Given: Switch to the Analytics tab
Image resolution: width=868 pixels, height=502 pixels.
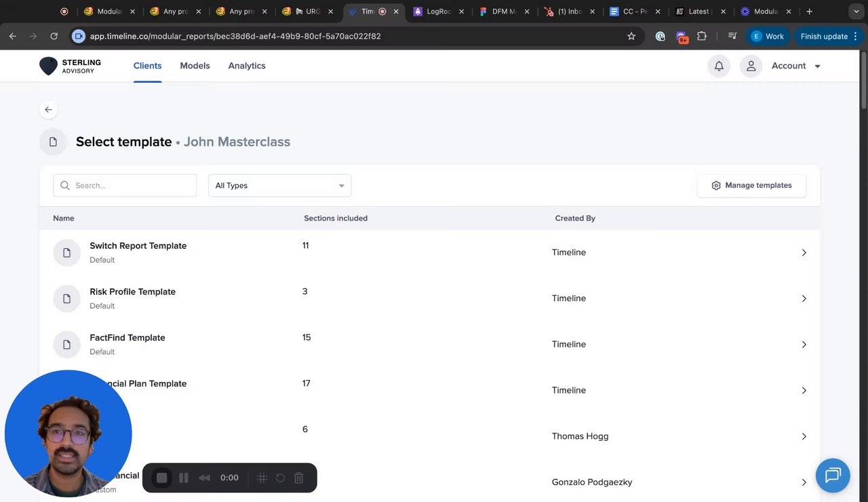Looking at the screenshot, I should click(247, 66).
